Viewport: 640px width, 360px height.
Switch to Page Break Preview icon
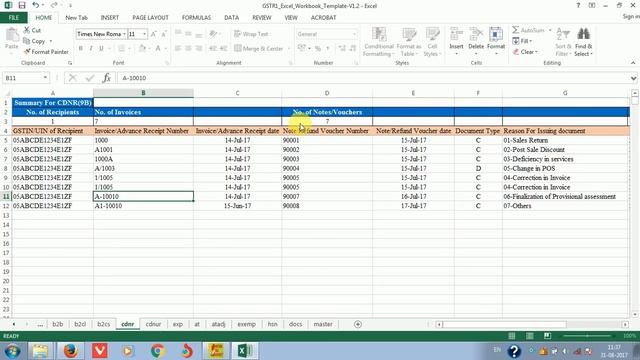[x=548, y=336]
